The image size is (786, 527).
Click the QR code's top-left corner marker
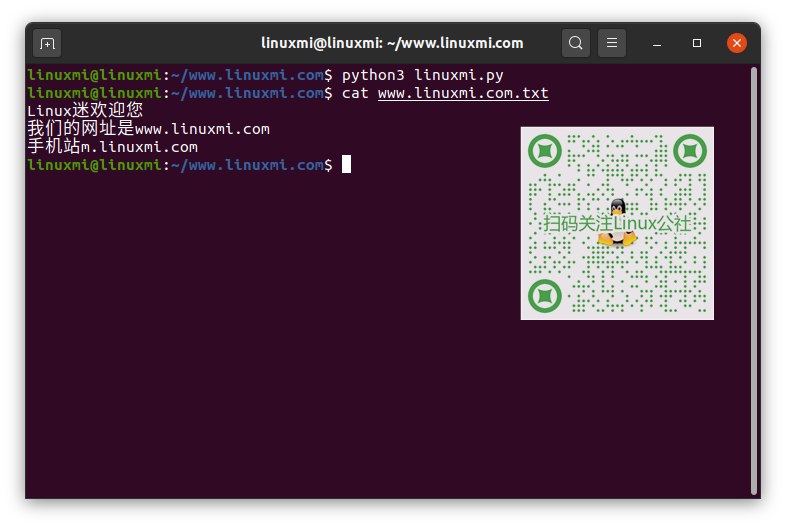pos(545,151)
